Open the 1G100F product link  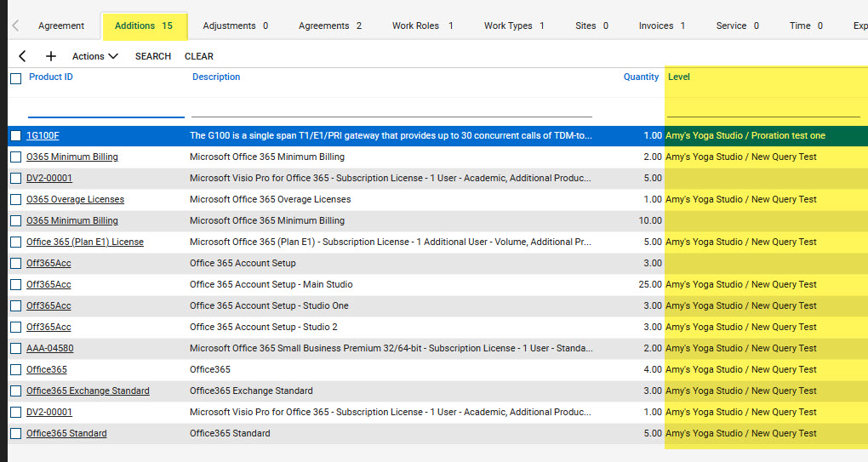[x=43, y=135]
